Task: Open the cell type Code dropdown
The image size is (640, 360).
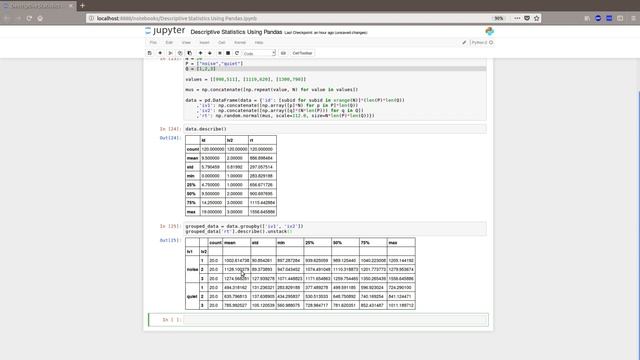Action: 259,53
